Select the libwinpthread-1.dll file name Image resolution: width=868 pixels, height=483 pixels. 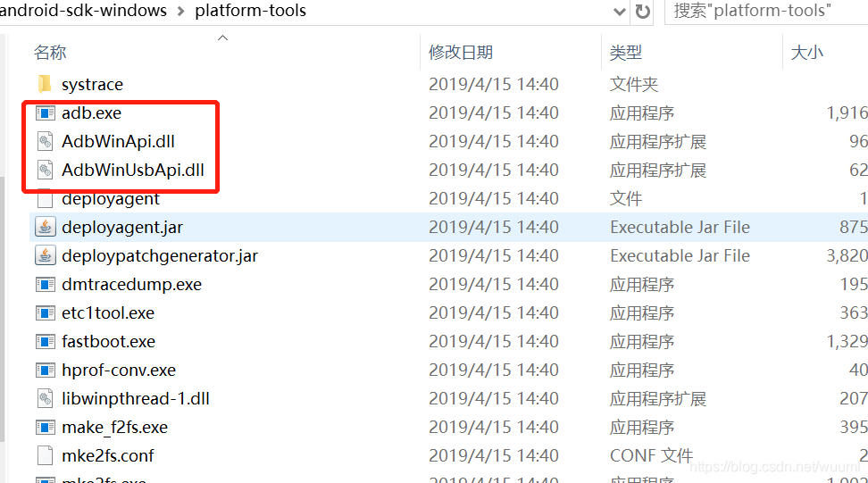tap(136, 399)
